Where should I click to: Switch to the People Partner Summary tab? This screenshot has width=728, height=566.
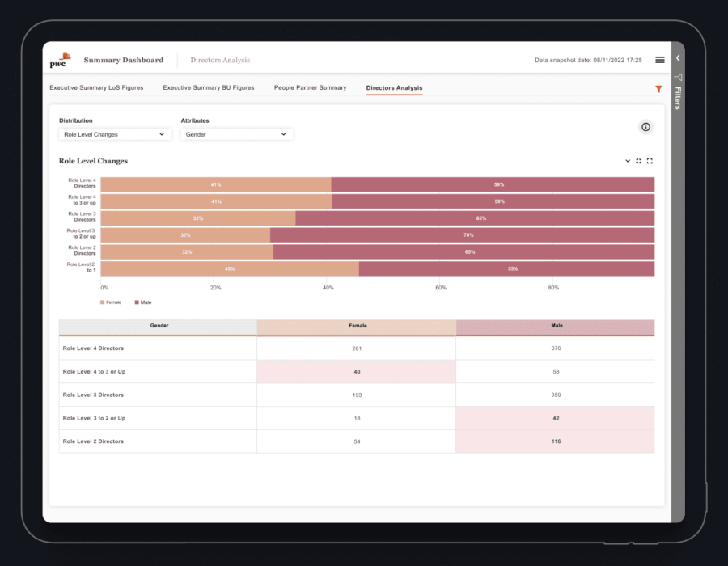pyautogui.click(x=309, y=87)
